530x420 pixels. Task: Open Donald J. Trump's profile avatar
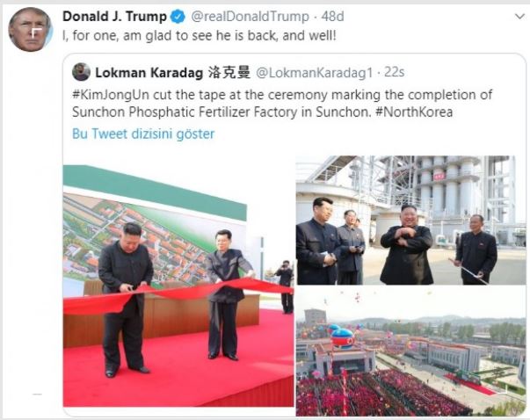pos(31,29)
